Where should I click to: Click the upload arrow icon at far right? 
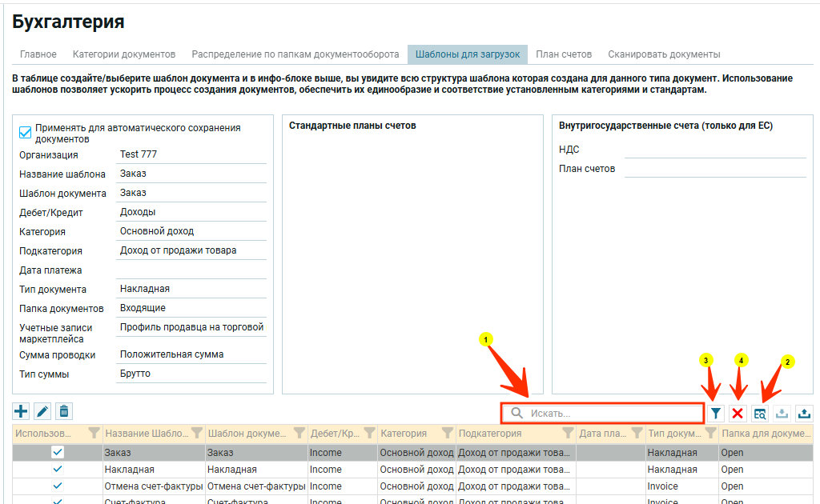pyautogui.click(x=803, y=413)
